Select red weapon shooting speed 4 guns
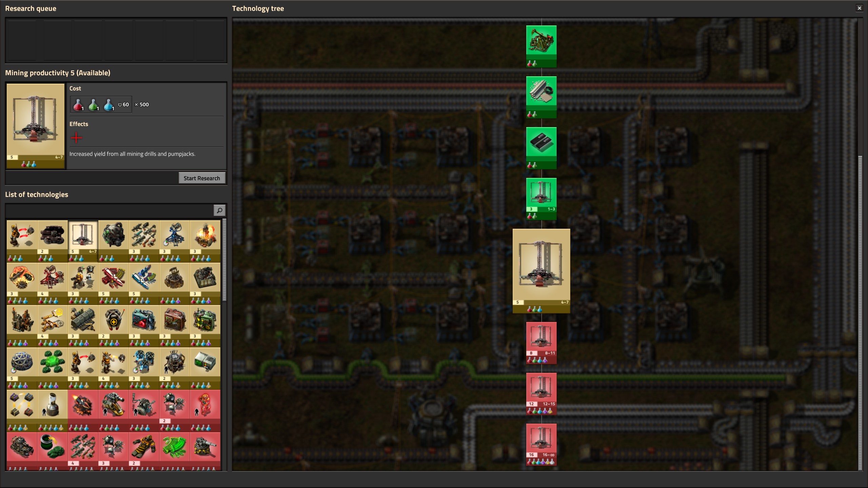The image size is (868, 488). coord(83,451)
